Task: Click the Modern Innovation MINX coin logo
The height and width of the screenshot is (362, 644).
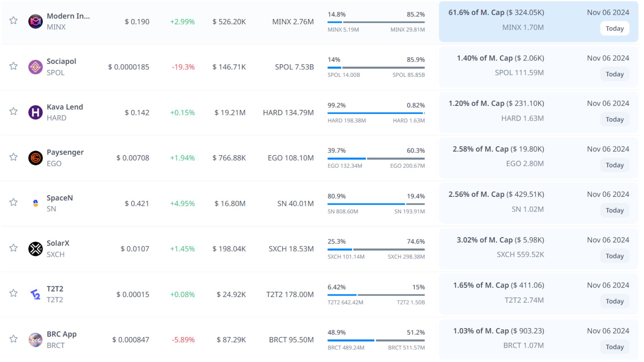Action: coord(35,21)
